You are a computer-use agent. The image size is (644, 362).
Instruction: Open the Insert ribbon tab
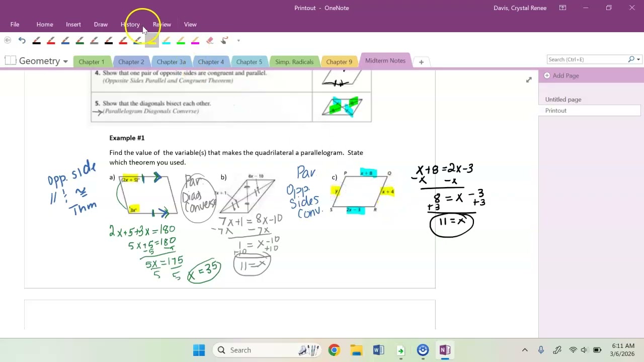[73, 24]
